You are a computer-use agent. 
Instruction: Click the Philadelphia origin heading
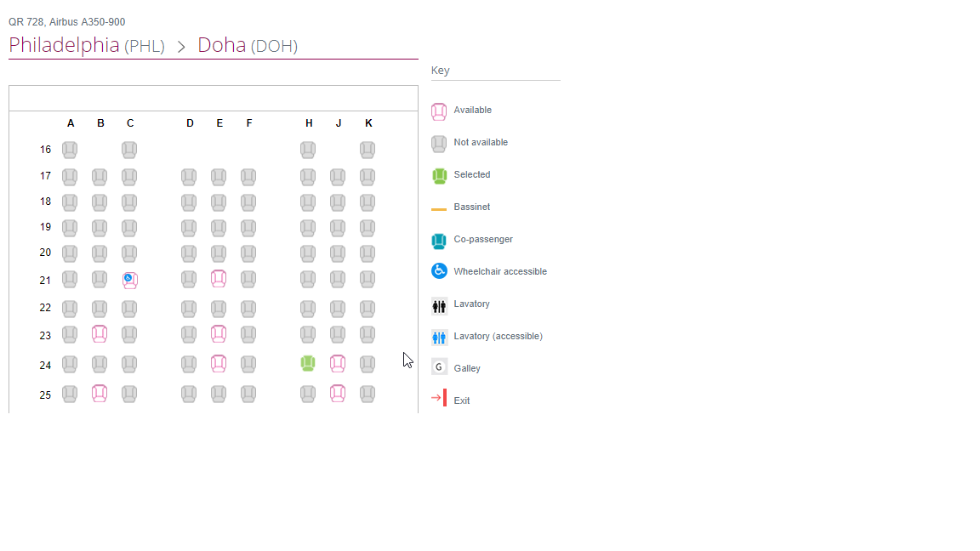(87, 46)
